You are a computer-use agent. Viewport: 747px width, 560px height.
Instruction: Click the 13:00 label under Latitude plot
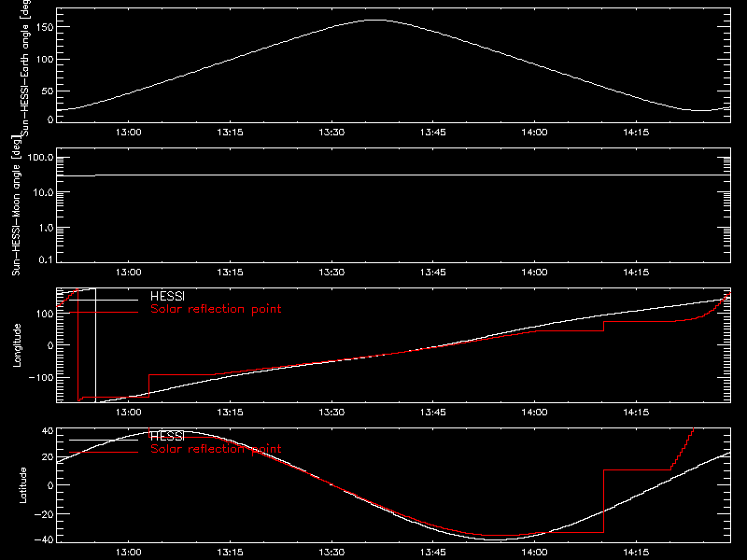click(x=129, y=553)
